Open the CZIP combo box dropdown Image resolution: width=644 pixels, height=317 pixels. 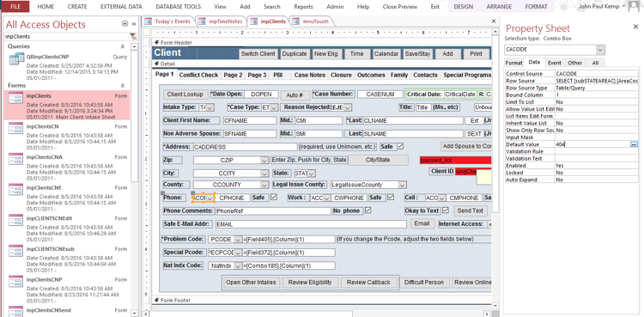(x=264, y=161)
